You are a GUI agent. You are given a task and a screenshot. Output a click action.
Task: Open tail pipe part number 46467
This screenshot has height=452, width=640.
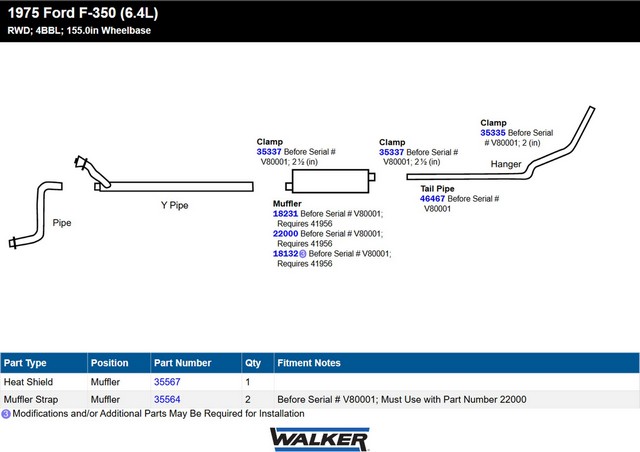432,199
